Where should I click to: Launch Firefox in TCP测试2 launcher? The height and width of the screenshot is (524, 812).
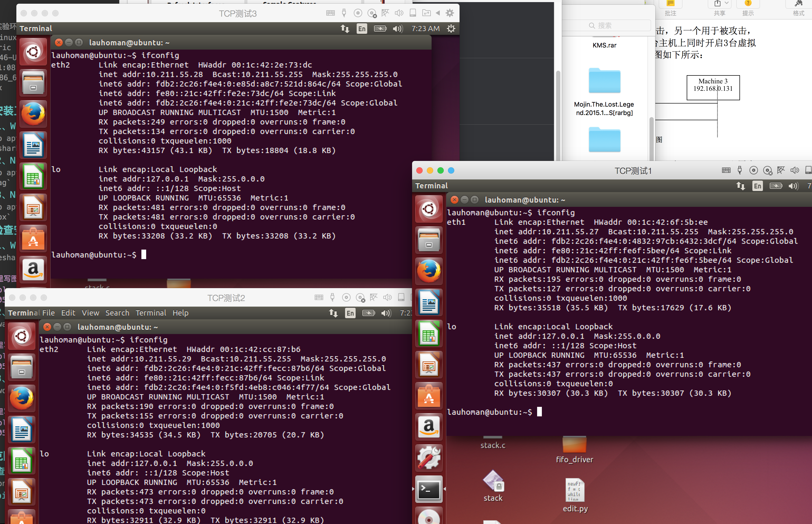pyautogui.click(x=22, y=398)
